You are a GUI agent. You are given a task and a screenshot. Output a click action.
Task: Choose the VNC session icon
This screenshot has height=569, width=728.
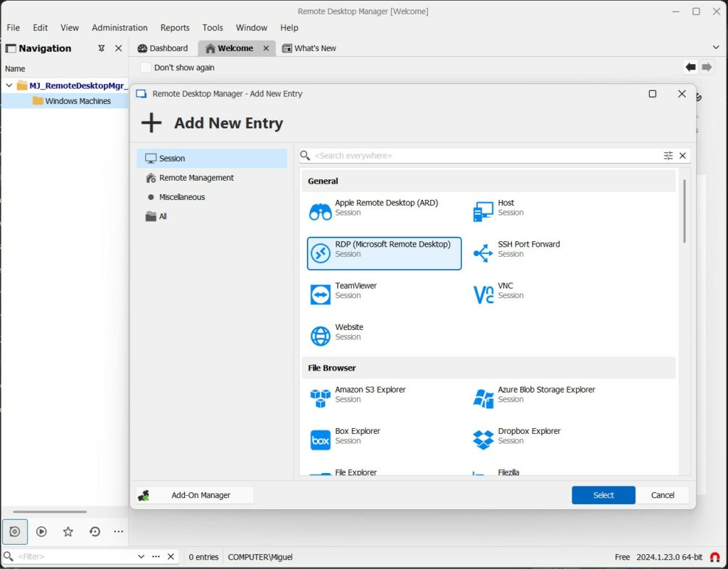483,294
